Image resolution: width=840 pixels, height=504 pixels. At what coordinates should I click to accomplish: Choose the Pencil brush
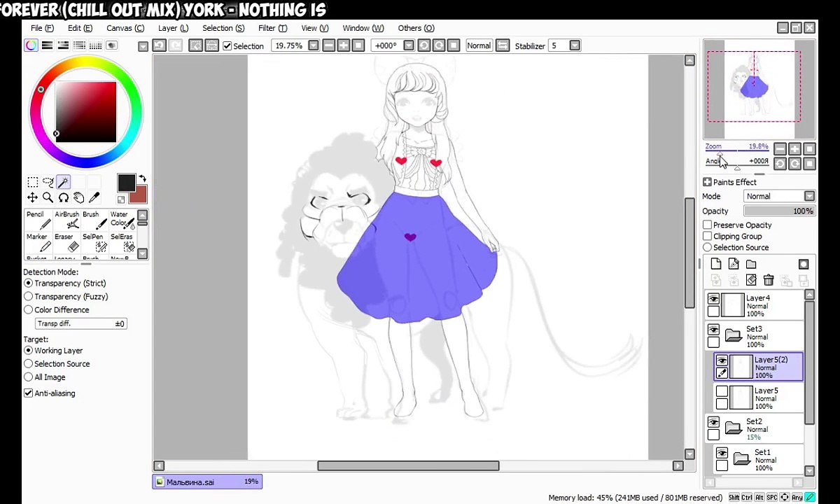[x=38, y=220]
